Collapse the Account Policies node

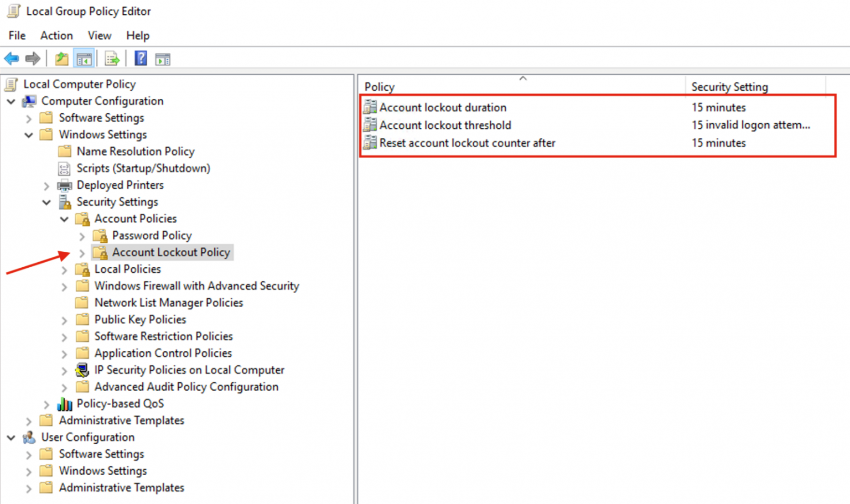[64, 219]
